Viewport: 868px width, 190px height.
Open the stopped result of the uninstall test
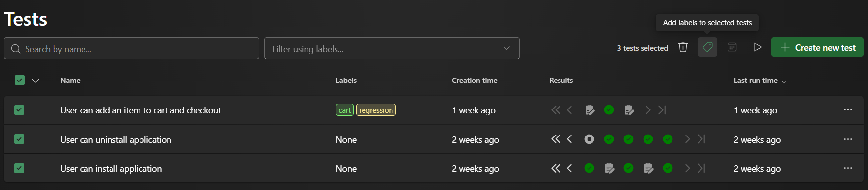point(589,139)
